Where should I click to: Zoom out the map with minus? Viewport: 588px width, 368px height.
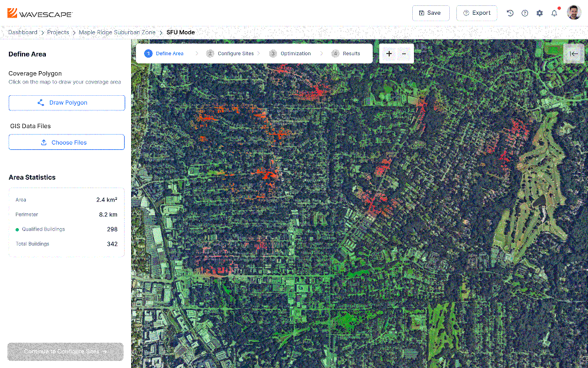tap(404, 53)
